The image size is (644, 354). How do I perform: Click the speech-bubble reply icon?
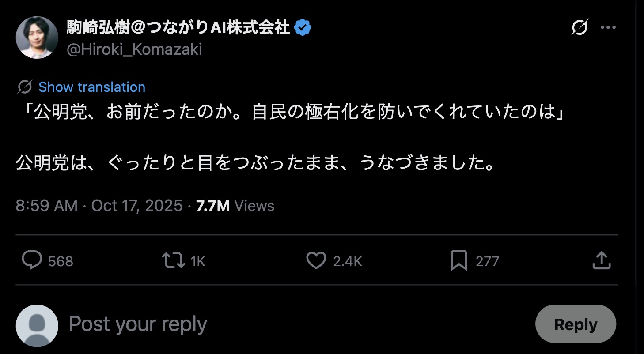pos(32,261)
